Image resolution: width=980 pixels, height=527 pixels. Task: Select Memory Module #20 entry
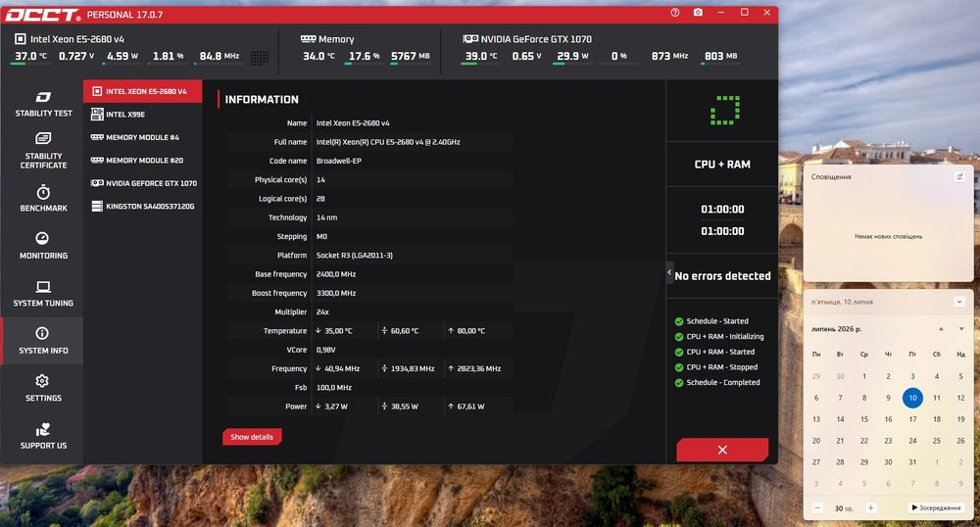click(x=142, y=161)
